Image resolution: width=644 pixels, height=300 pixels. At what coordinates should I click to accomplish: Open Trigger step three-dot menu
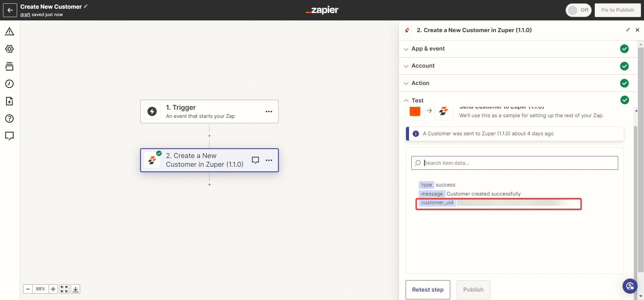coord(269,111)
